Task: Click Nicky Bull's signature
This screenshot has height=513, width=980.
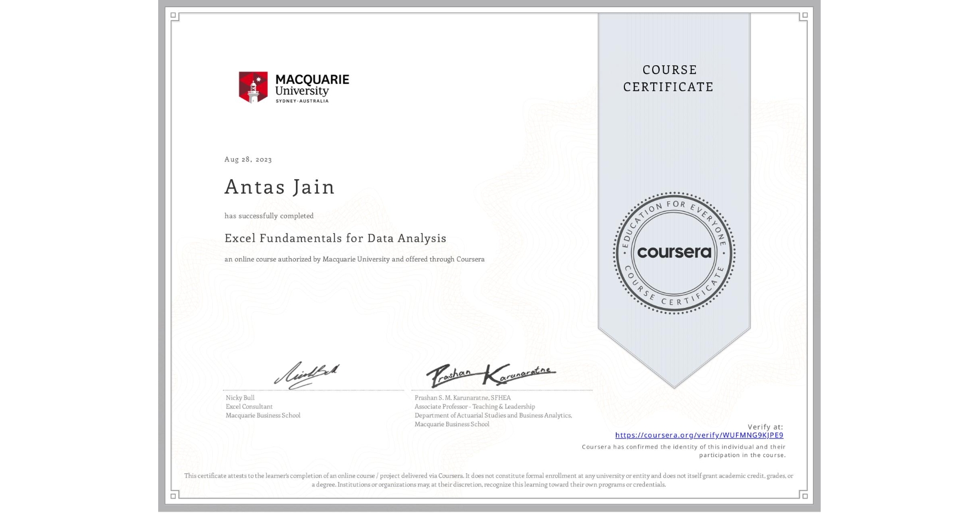Action: pyautogui.click(x=307, y=375)
